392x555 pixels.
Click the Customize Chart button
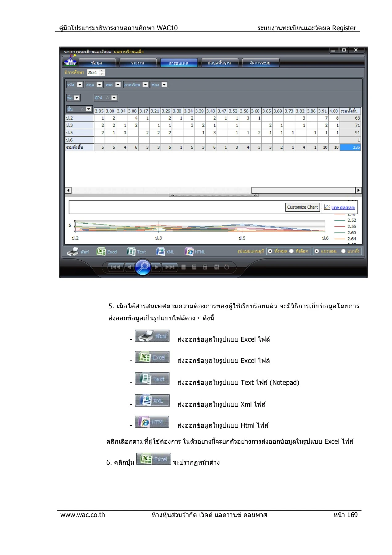(x=302, y=207)
